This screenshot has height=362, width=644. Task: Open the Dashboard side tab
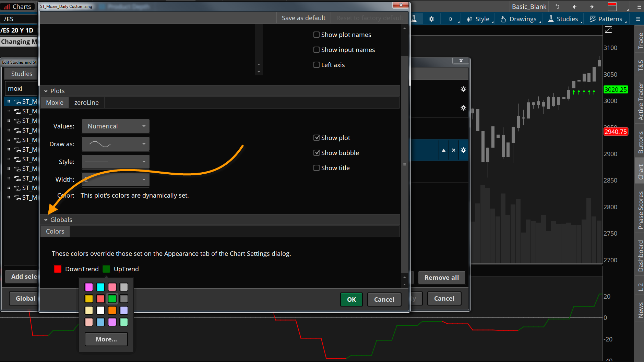tap(640, 256)
